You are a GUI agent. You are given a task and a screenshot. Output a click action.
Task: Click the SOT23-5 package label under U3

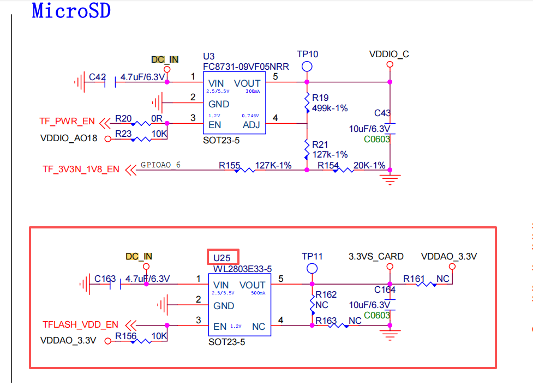click(x=221, y=140)
